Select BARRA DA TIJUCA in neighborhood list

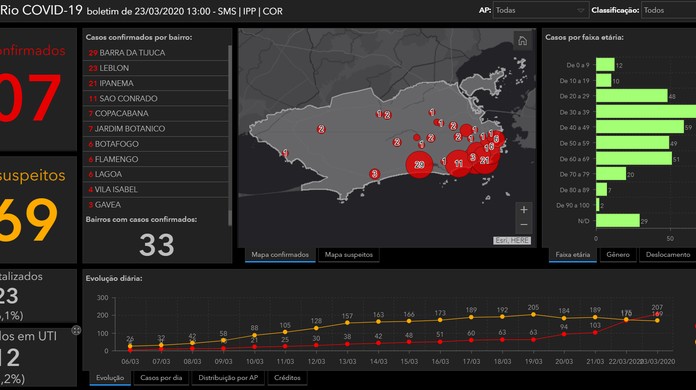pos(155,53)
